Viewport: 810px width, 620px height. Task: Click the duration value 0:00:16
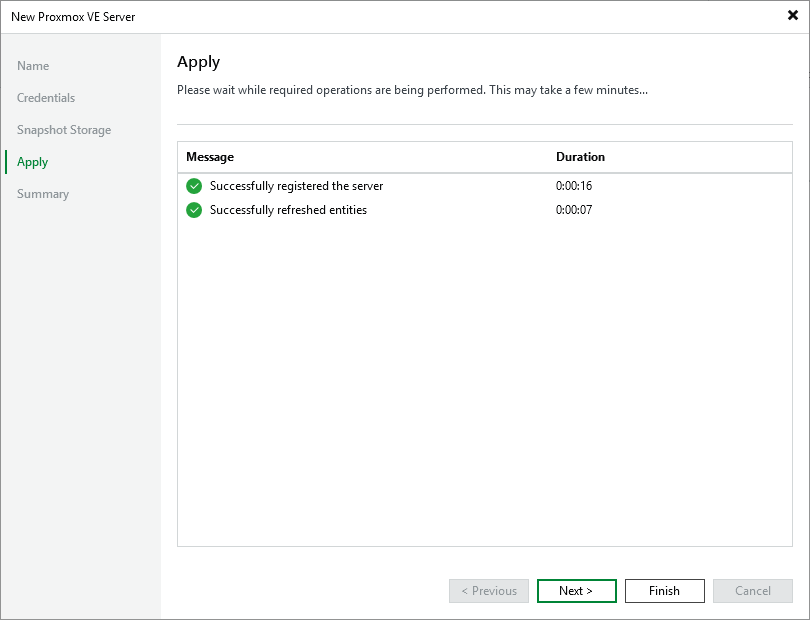[573, 186]
